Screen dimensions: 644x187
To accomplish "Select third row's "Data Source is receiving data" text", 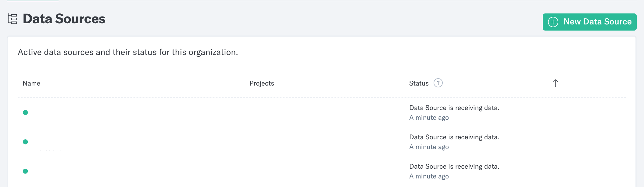I will [x=454, y=167].
